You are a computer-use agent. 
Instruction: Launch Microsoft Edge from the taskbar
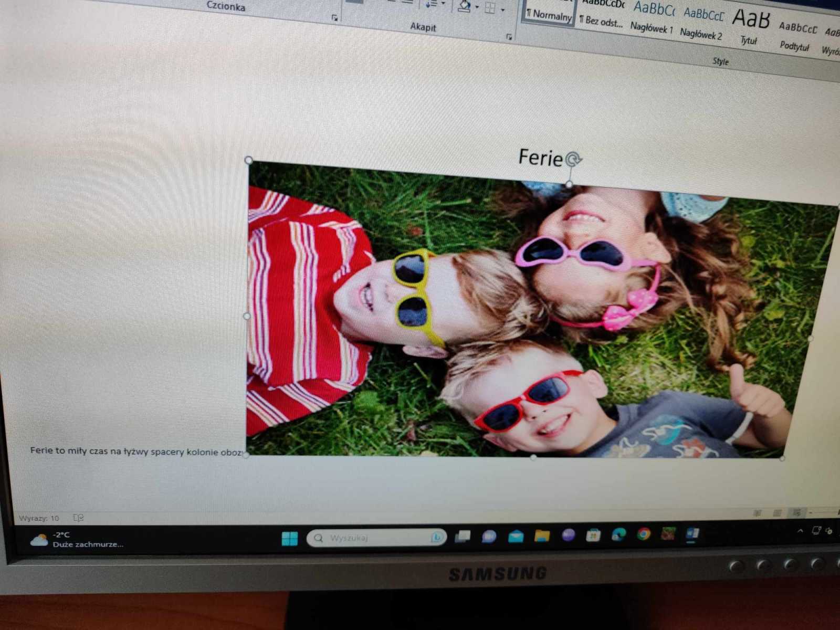618,534
